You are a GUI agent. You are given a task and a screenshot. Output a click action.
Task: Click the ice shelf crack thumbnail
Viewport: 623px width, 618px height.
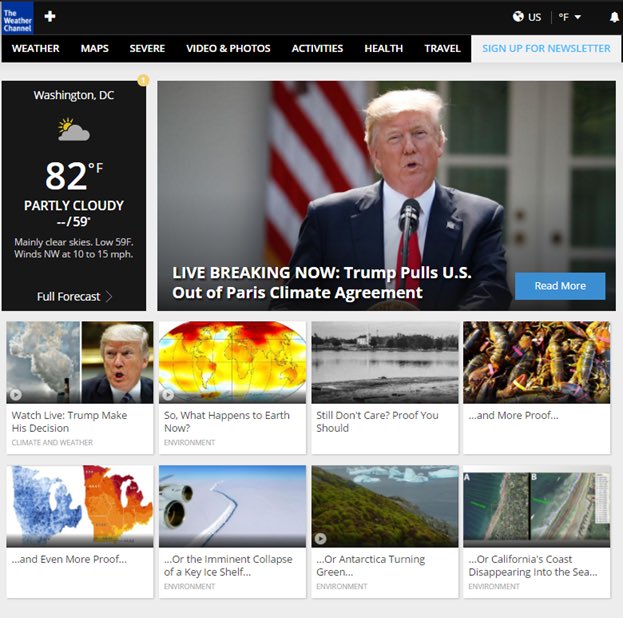[x=232, y=506]
